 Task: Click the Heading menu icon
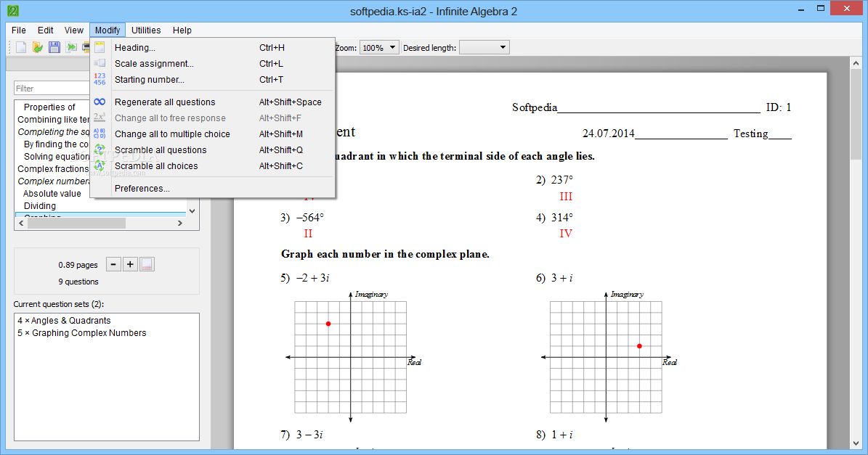100,48
